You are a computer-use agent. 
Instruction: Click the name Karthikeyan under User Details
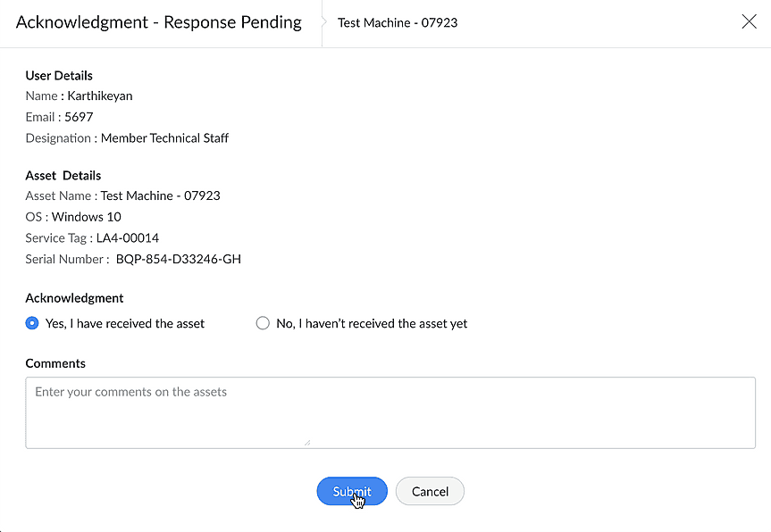click(100, 96)
